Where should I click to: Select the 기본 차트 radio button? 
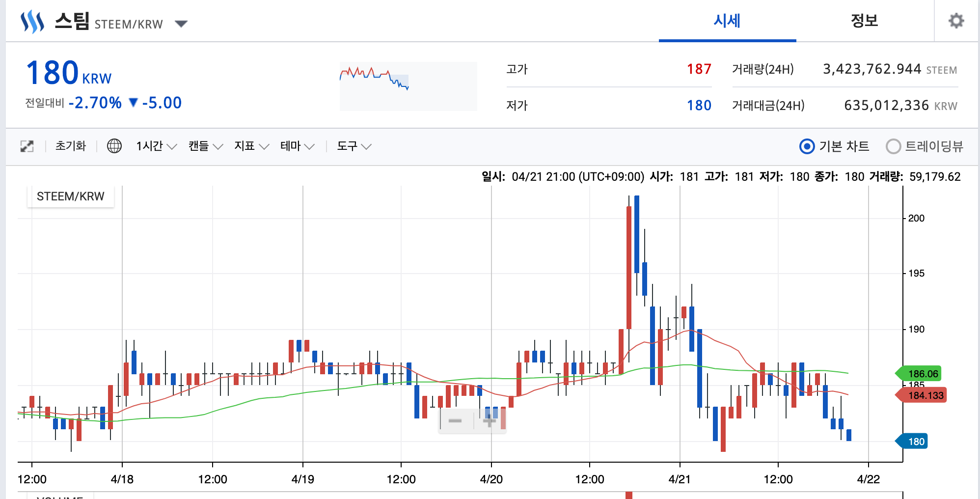pos(807,146)
